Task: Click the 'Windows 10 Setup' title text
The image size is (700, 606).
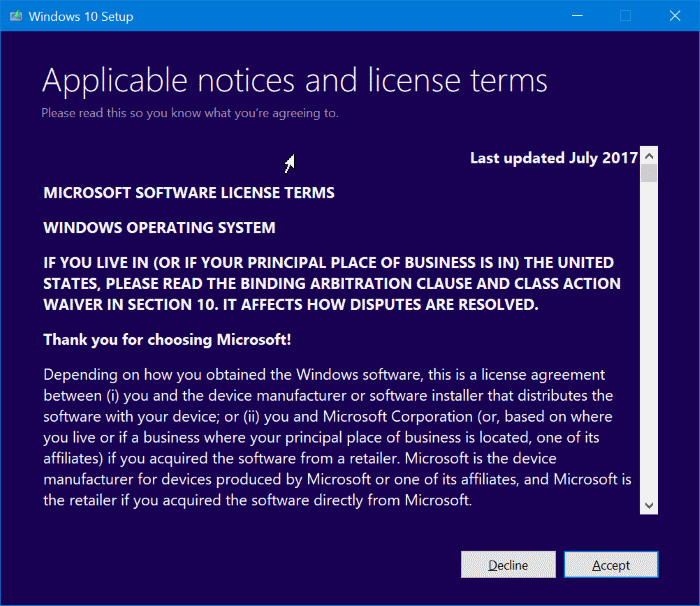Action: point(81,16)
